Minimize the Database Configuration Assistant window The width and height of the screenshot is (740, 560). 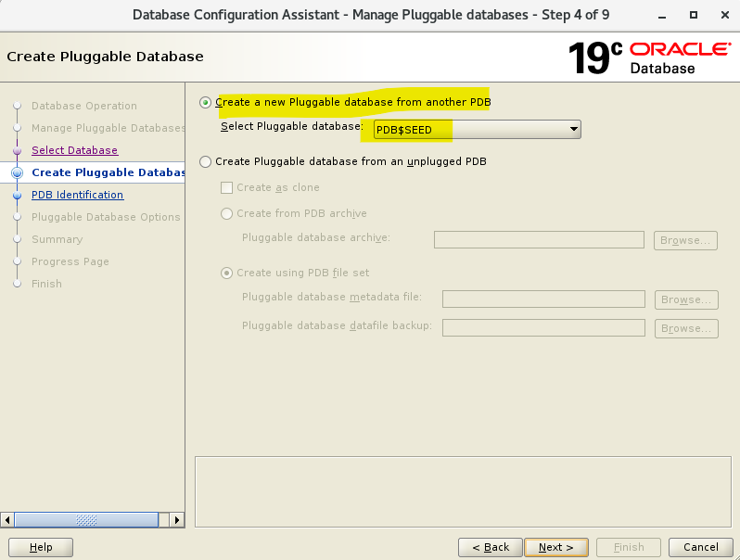point(662,16)
